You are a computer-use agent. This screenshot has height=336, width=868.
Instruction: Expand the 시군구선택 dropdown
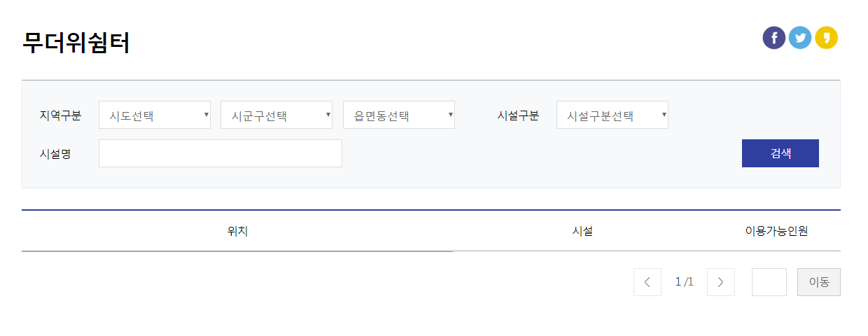(276, 115)
